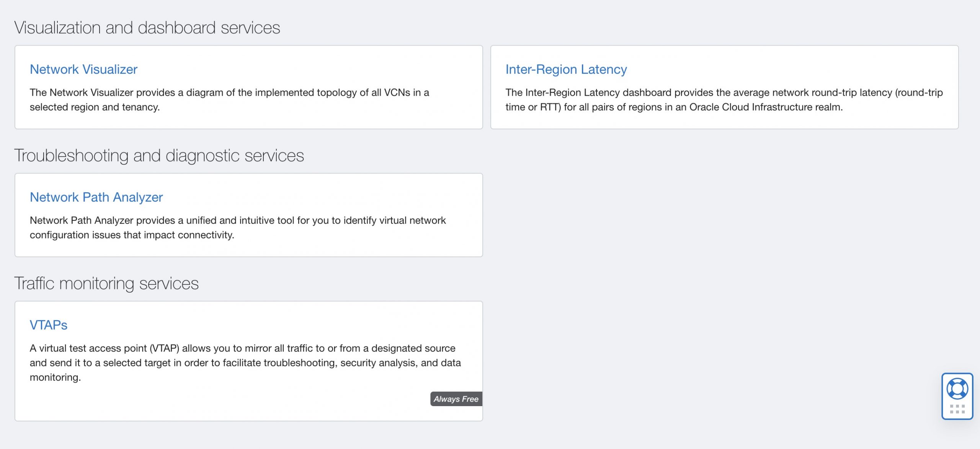The width and height of the screenshot is (980, 449).
Task: Open Network Path Analyzer
Action: click(x=96, y=197)
